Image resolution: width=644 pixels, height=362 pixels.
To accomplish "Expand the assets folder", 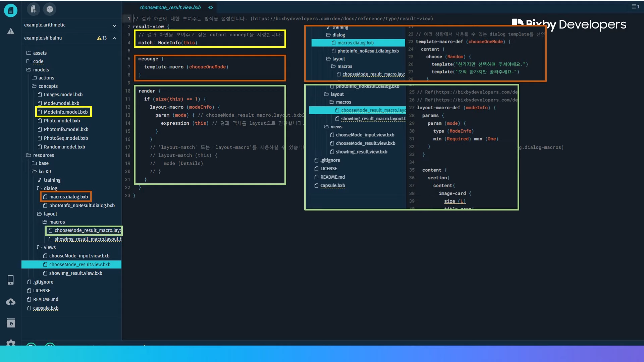I will (x=40, y=53).
